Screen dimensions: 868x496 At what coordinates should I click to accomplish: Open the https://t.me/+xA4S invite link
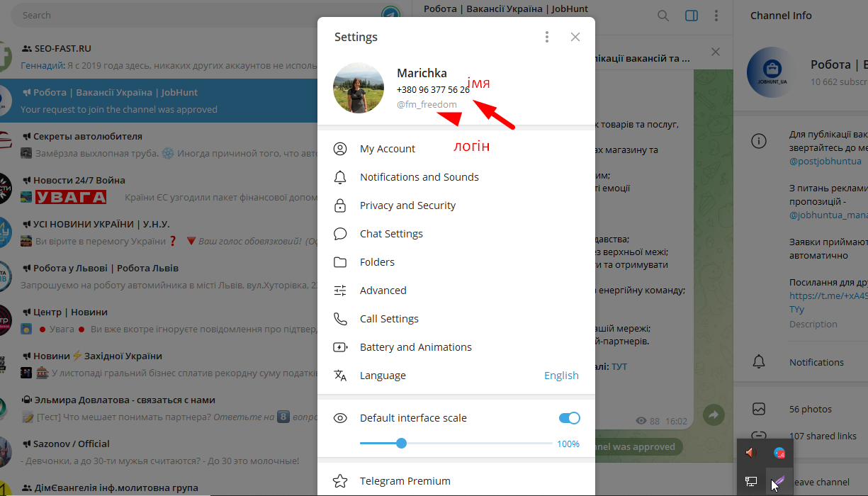point(828,303)
